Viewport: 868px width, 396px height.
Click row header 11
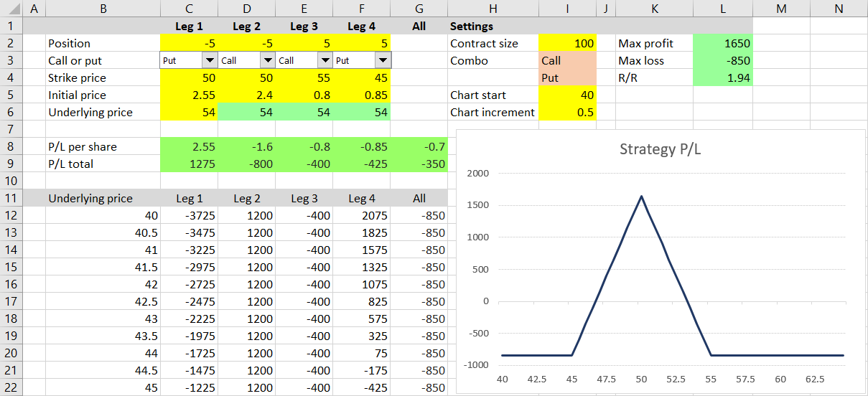pos(12,199)
